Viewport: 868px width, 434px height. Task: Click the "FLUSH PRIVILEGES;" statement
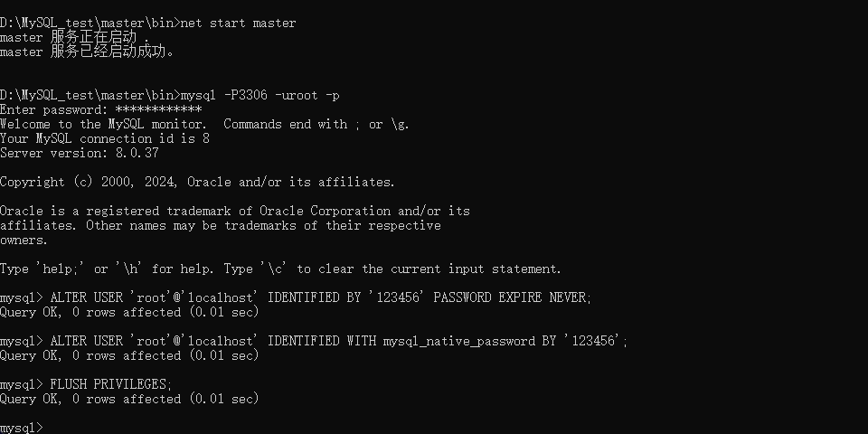[110, 384]
